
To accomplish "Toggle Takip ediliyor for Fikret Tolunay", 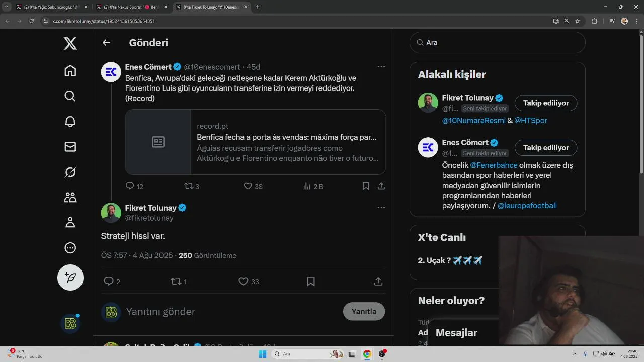I will tap(546, 103).
